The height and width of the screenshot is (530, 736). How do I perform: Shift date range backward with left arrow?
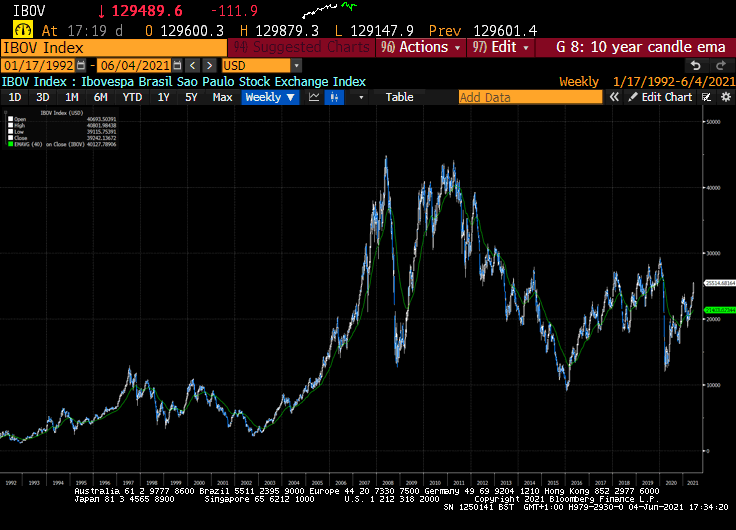[192, 66]
